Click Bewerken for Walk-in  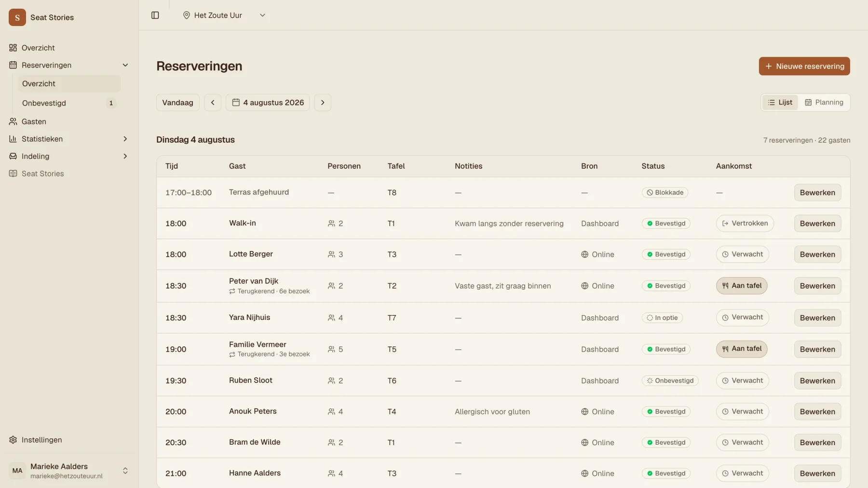click(x=817, y=224)
